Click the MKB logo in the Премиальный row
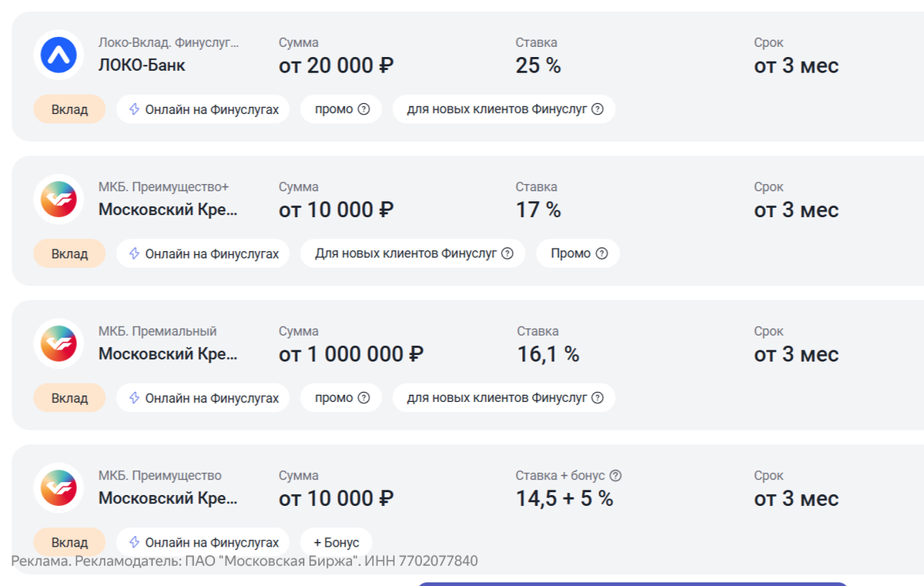The height and width of the screenshot is (586, 924). pyautogui.click(x=59, y=343)
